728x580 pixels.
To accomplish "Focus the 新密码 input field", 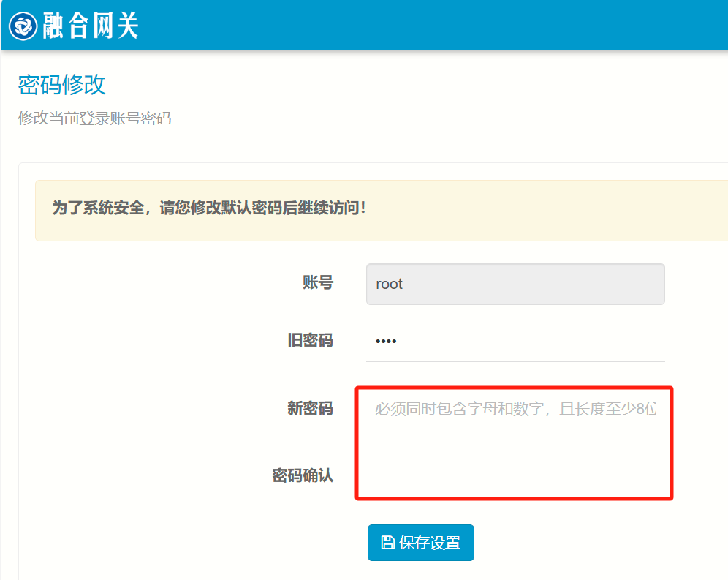I will pos(515,409).
